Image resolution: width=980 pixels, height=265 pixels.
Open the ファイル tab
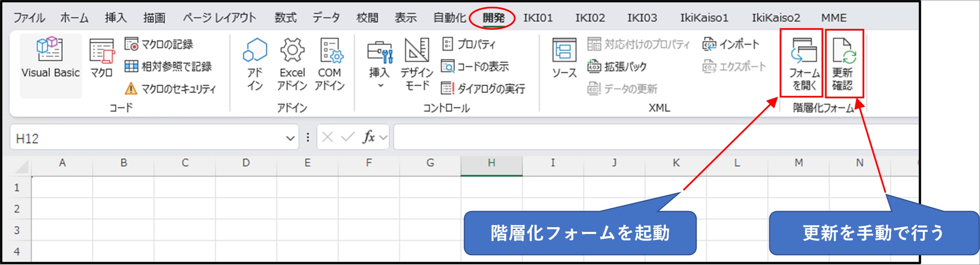point(29,18)
